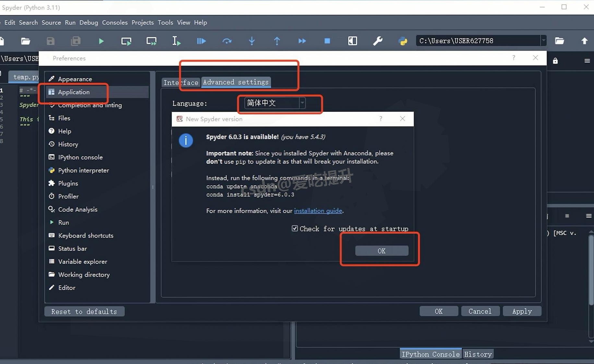
Task: Stop debugging square icon
Action: 327,41
